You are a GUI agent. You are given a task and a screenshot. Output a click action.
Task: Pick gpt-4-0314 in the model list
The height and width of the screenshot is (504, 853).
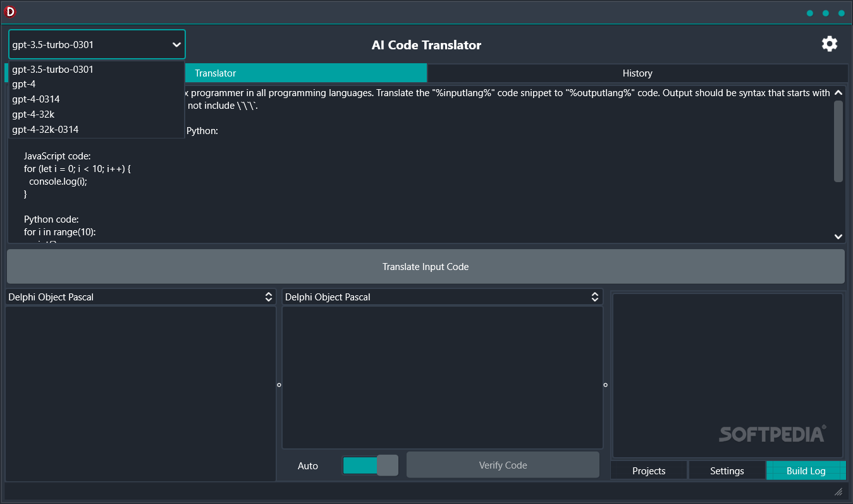(x=97, y=99)
